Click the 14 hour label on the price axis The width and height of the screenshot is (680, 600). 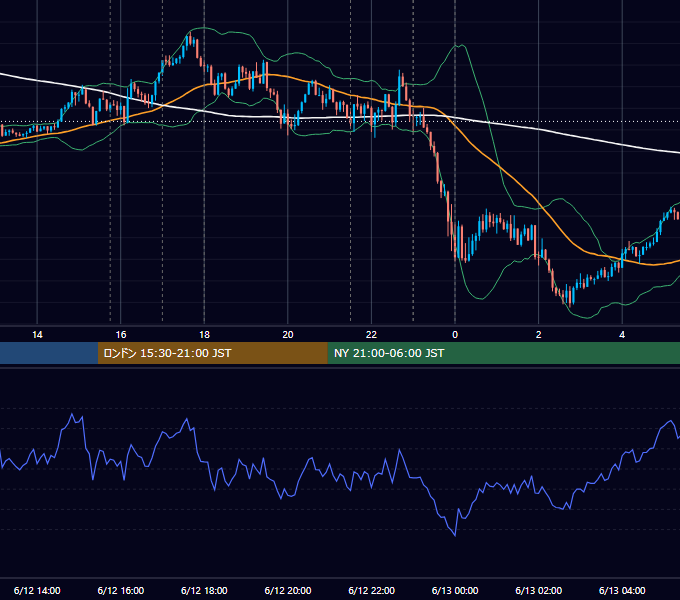[x=37, y=335]
